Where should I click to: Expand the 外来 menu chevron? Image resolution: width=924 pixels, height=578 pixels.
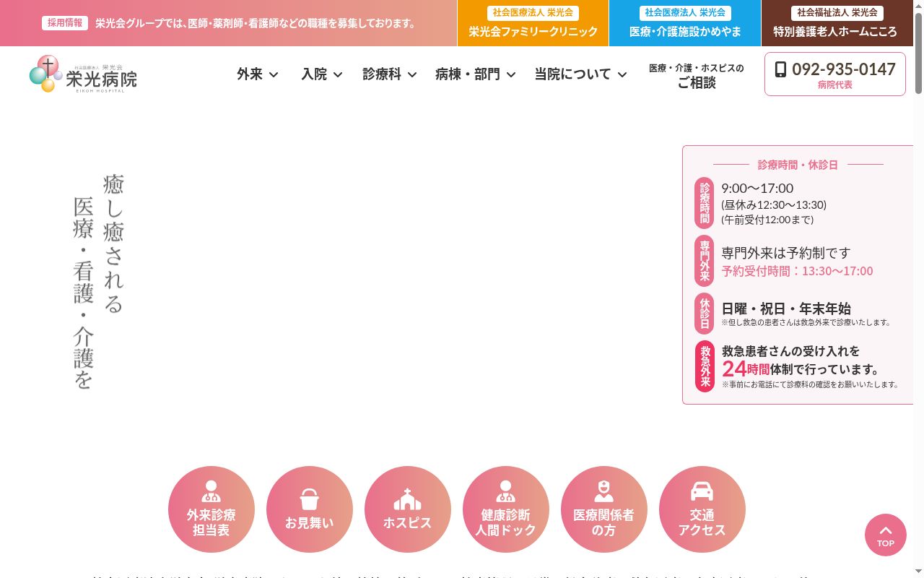pos(274,74)
